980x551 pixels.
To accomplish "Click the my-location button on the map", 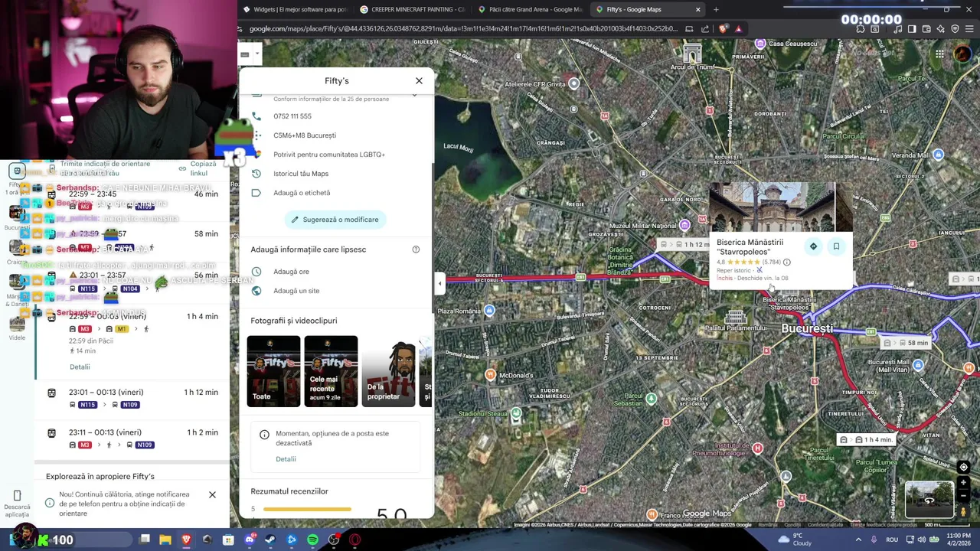I will coord(963,467).
